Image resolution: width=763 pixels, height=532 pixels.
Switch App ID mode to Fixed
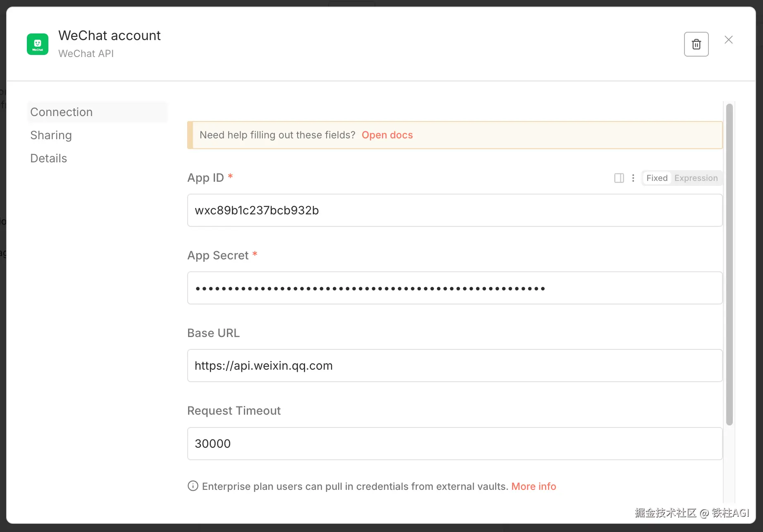(x=657, y=178)
